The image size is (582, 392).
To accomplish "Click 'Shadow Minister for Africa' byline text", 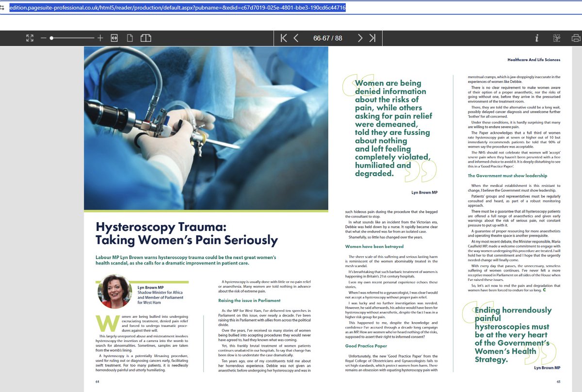I will (x=160, y=293).
